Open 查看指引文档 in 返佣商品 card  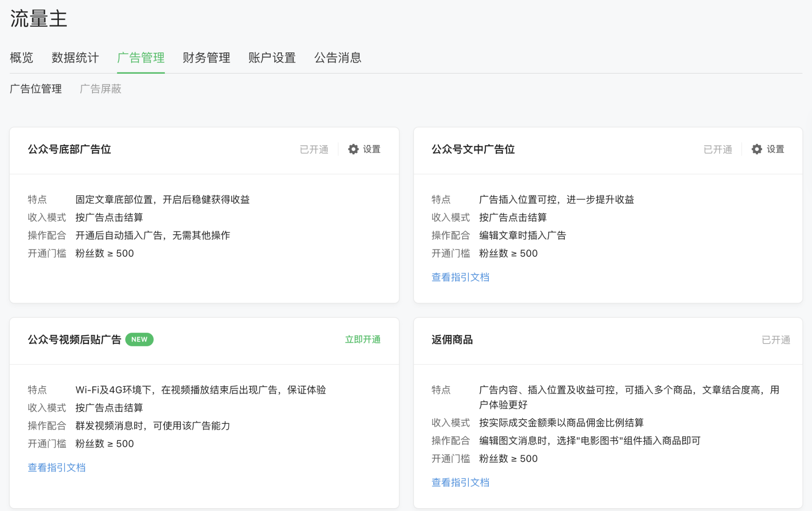pyautogui.click(x=460, y=482)
